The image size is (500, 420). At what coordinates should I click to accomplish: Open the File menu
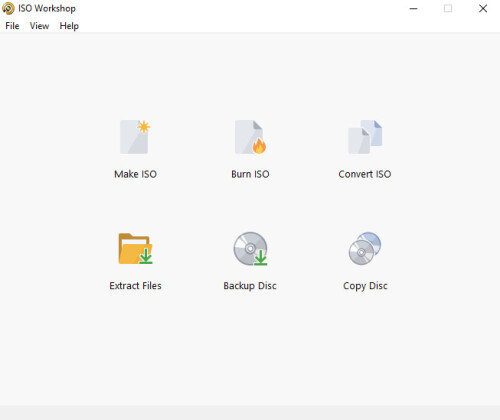12,26
